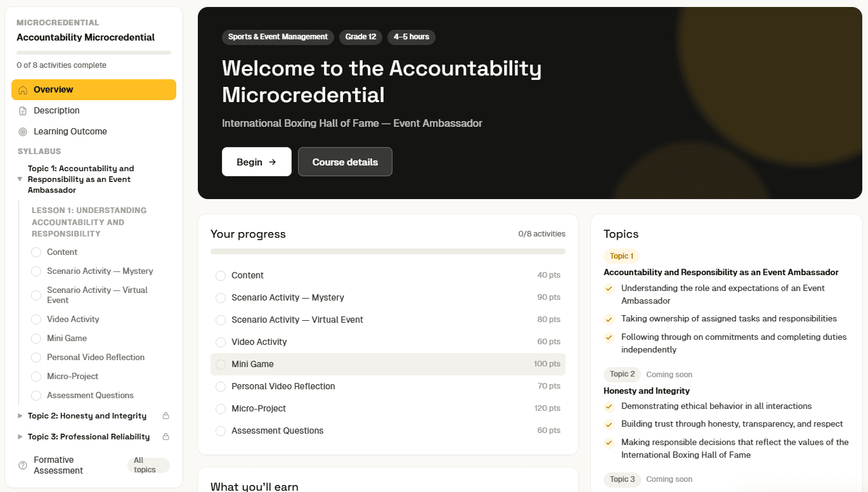The width and height of the screenshot is (868, 492).
Task: Click the Overview home icon in sidebar
Action: coord(23,90)
